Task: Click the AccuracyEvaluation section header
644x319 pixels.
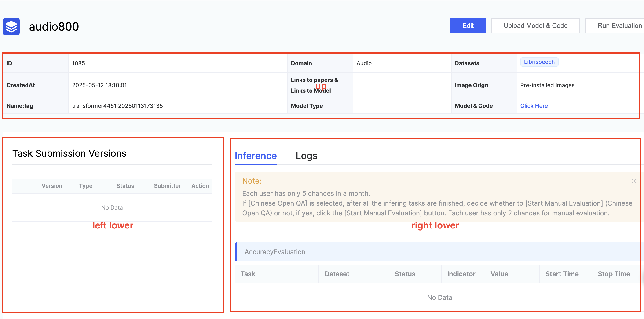Action: (x=275, y=252)
